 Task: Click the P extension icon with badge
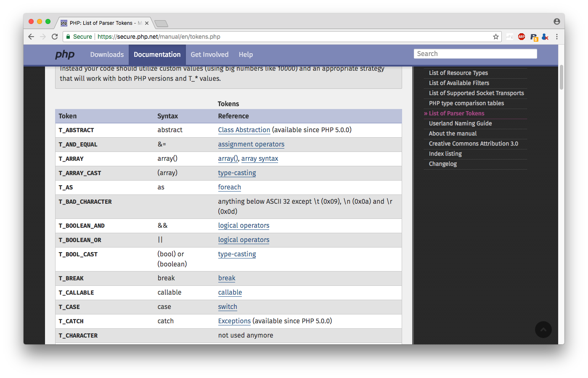pos(534,37)
